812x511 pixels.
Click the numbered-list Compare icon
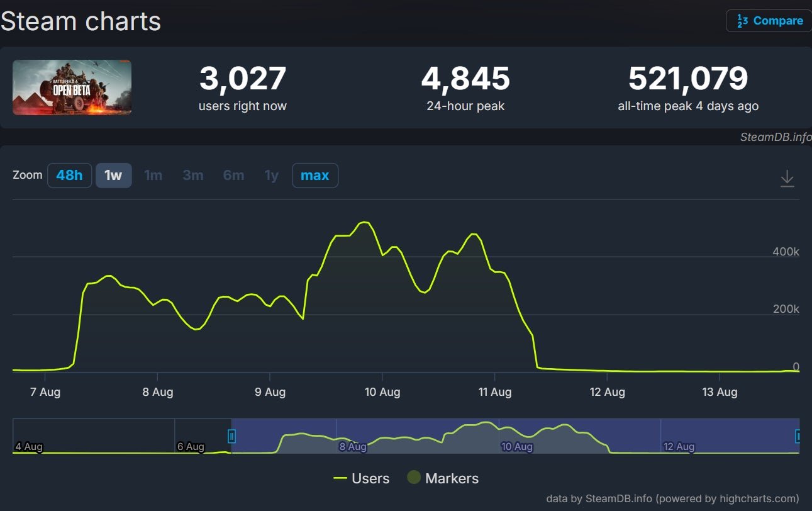click(741, 21)
